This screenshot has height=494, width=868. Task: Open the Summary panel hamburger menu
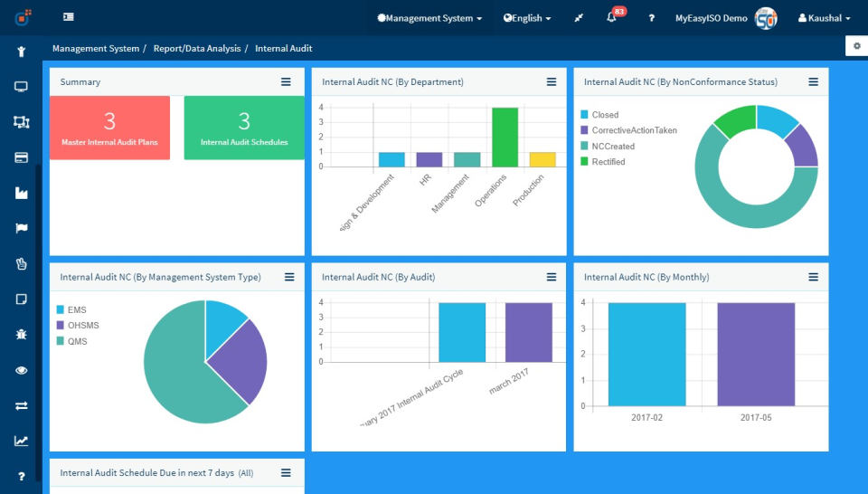coord(286,81)
